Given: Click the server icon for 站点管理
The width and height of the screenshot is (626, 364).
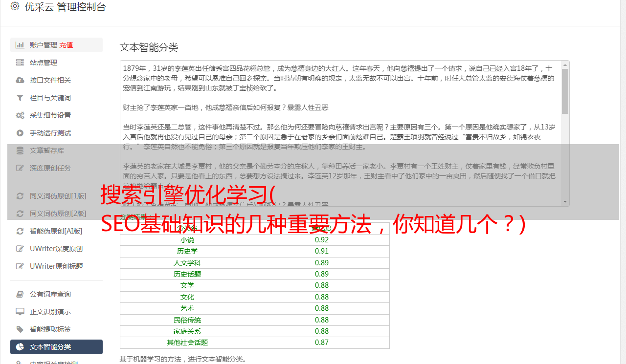Looking at the screenshot, I should (20, 63).
